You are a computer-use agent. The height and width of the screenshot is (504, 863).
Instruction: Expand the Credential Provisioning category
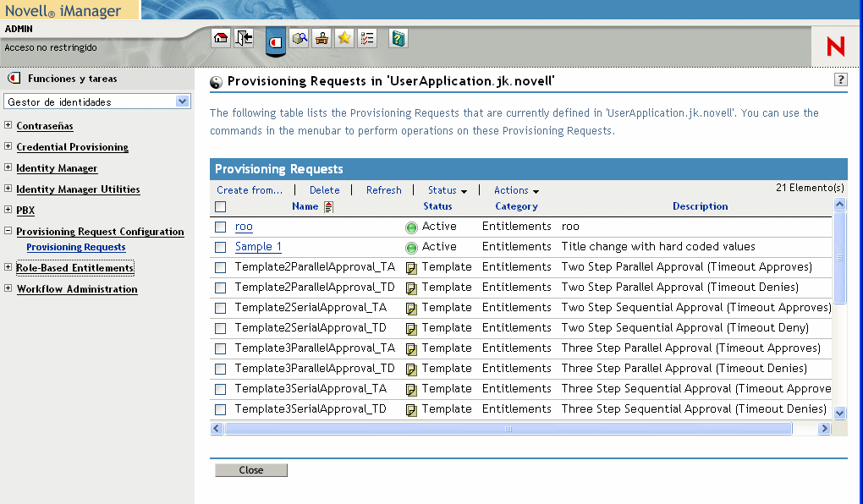[8, 145]
